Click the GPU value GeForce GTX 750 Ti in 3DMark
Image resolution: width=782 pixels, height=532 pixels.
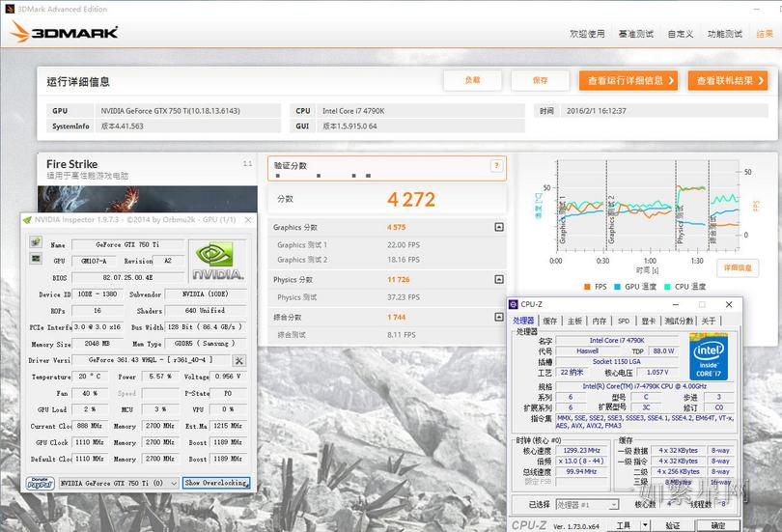(170, 111)
